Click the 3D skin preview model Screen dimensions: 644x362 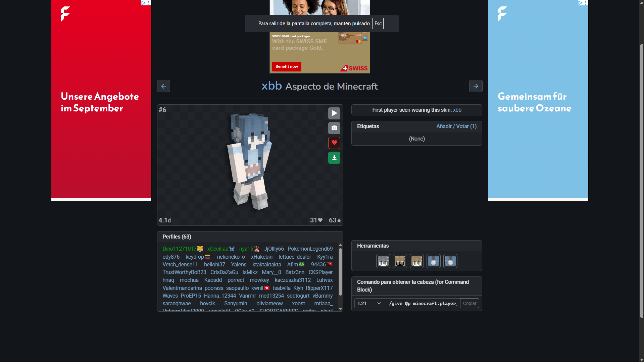pyautogui.click(x=250, y=161)
